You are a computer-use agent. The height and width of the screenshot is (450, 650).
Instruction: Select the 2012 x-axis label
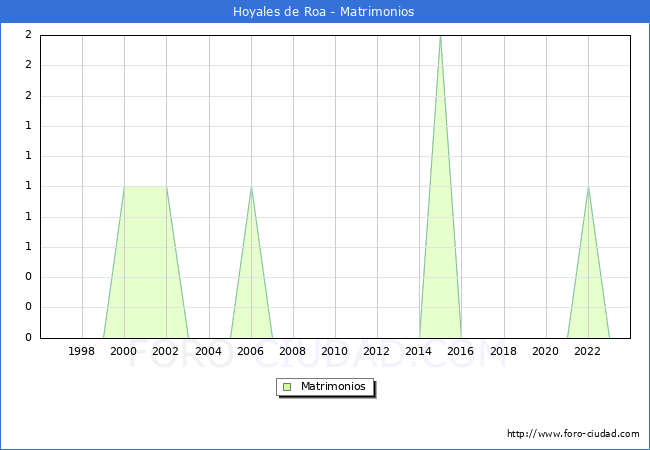(x=377, y=351)
